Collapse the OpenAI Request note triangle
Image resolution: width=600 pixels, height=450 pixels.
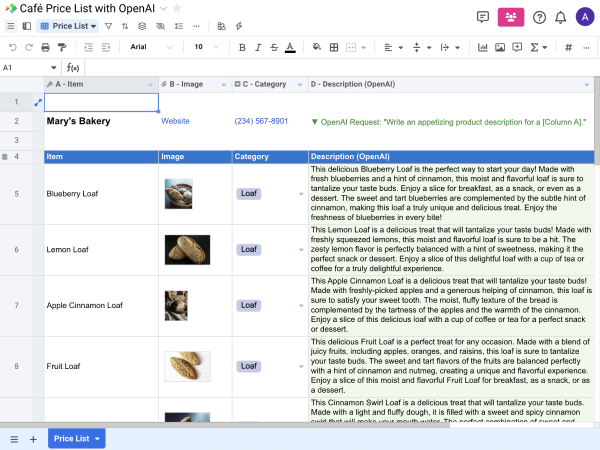(315, 122)
